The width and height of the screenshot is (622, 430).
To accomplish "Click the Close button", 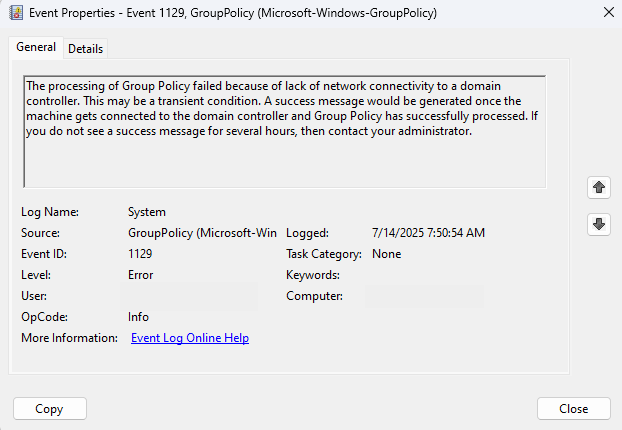I will click(x=574, y=409).
